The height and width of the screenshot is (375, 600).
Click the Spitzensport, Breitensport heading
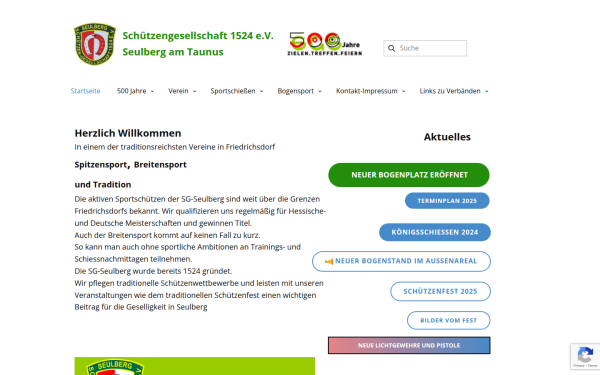[130, 165]
